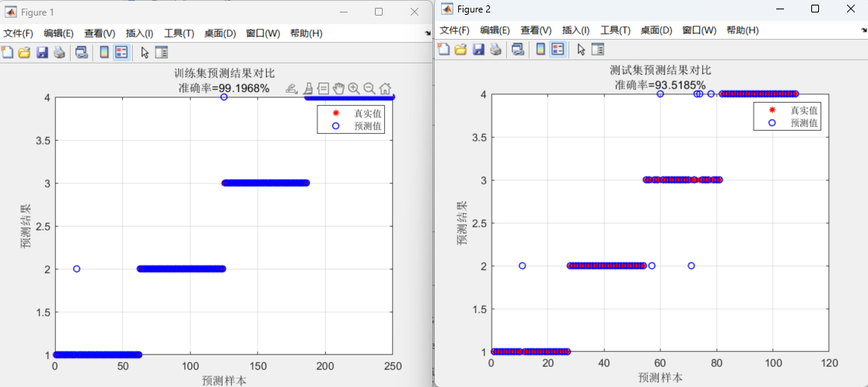868x387 pixels.
Task: Toggle Insert Colorbar button in Figure 2 toolbar
Action: (x=541, y=49)
